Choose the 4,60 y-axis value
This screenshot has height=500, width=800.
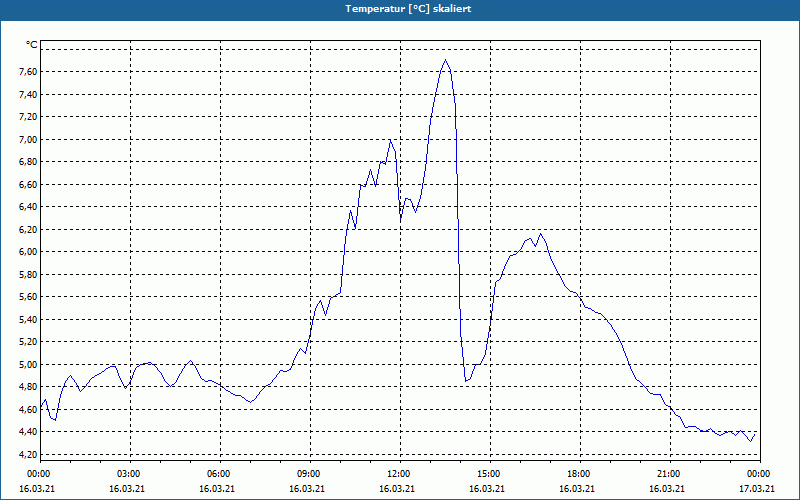28,409
